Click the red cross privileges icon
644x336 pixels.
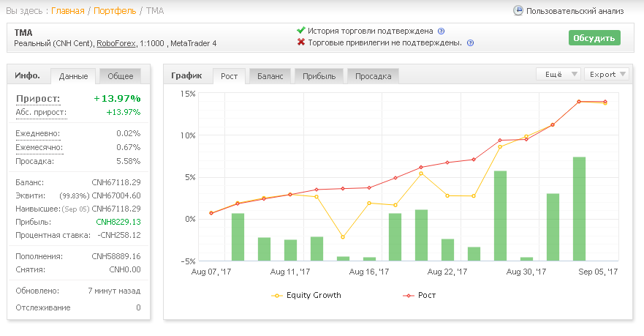coord(301,42)
